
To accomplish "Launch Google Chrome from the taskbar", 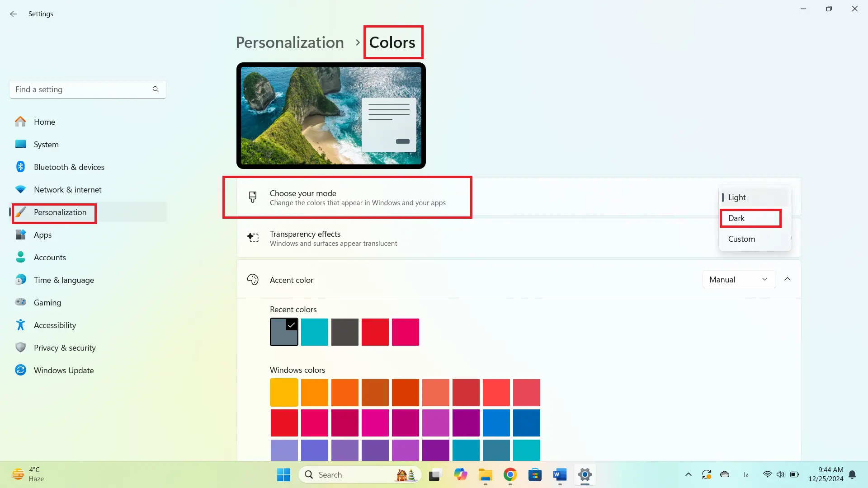I will tap(510, 475).
